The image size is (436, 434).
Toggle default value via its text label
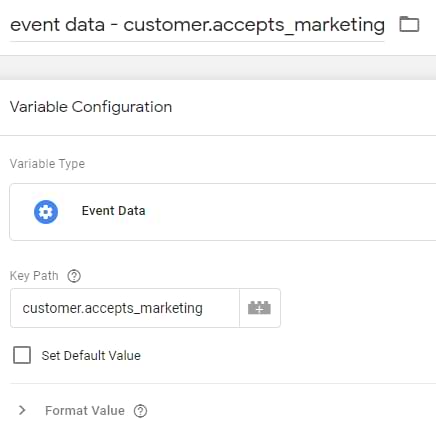coord(91,355)
